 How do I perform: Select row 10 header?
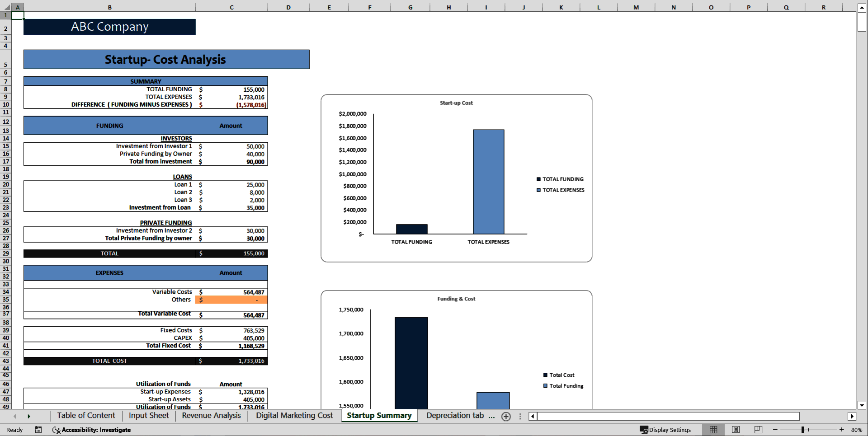pos(5,104)
